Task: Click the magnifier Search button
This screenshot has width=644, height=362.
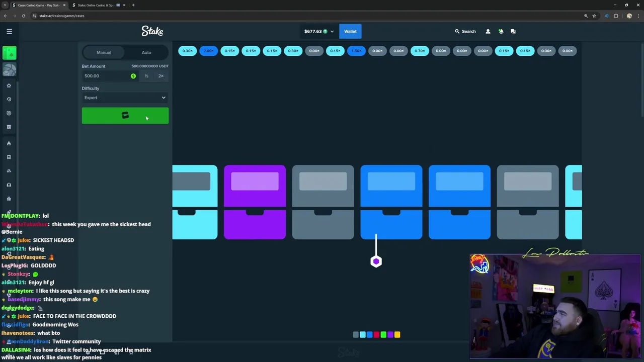Action: click(465, 31)
